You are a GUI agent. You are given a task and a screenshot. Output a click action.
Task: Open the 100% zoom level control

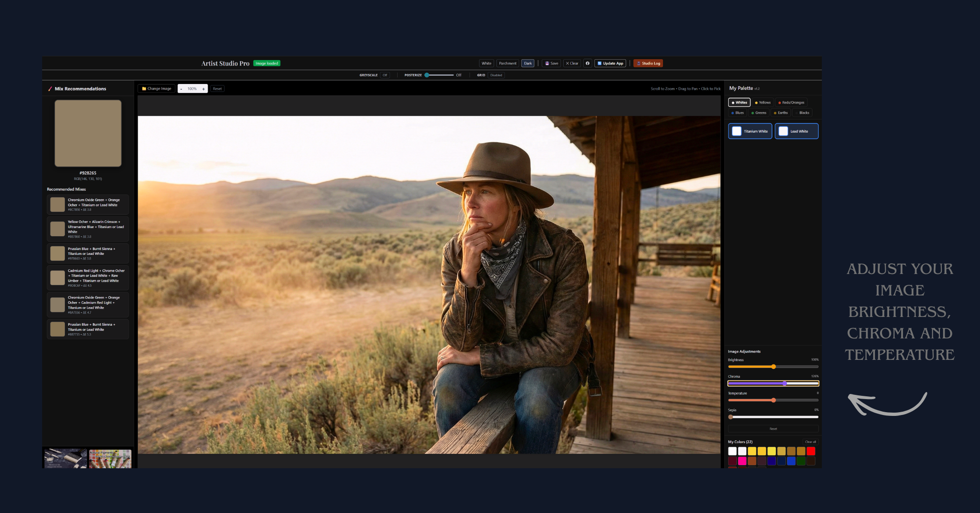[192, 89]
